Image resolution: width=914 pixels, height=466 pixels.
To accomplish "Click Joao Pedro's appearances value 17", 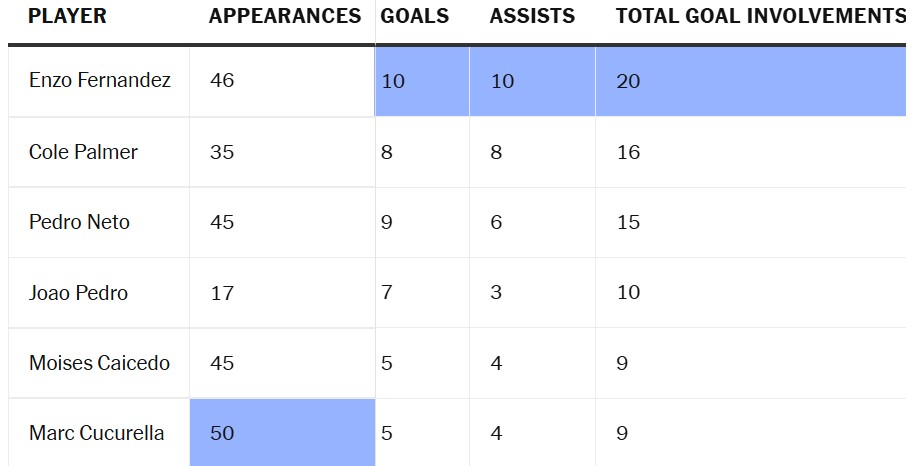I will click(223, 293).
